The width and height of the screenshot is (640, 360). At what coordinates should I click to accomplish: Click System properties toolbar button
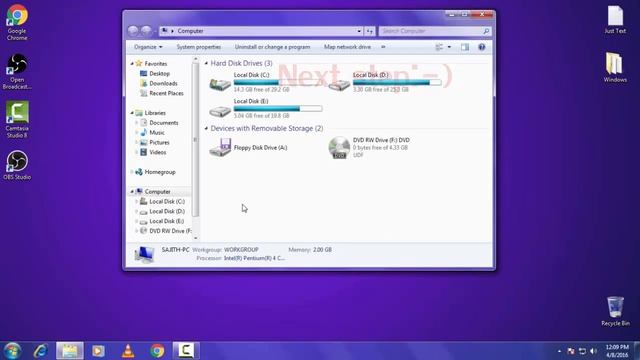coord(198,47)
